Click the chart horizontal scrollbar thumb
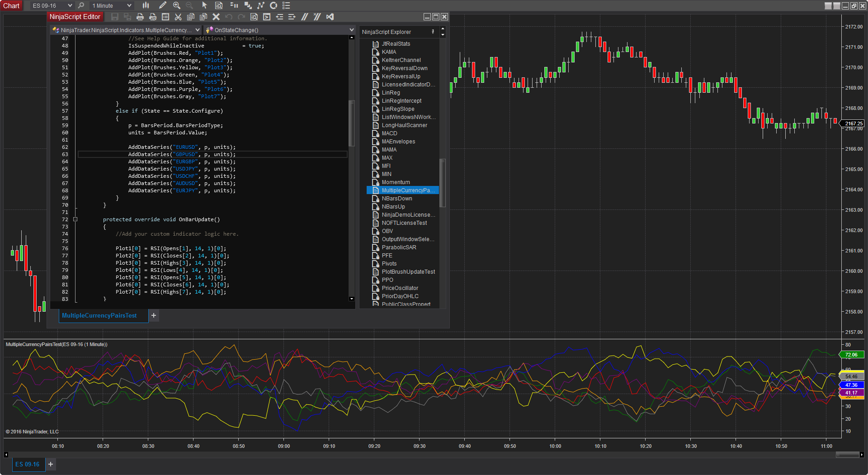868x475 pixels. 847,455
